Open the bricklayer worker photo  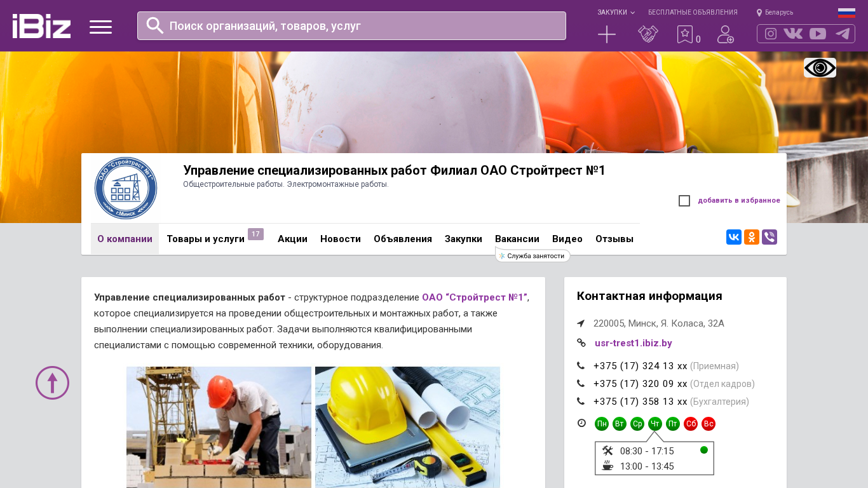tap(219, 427)
